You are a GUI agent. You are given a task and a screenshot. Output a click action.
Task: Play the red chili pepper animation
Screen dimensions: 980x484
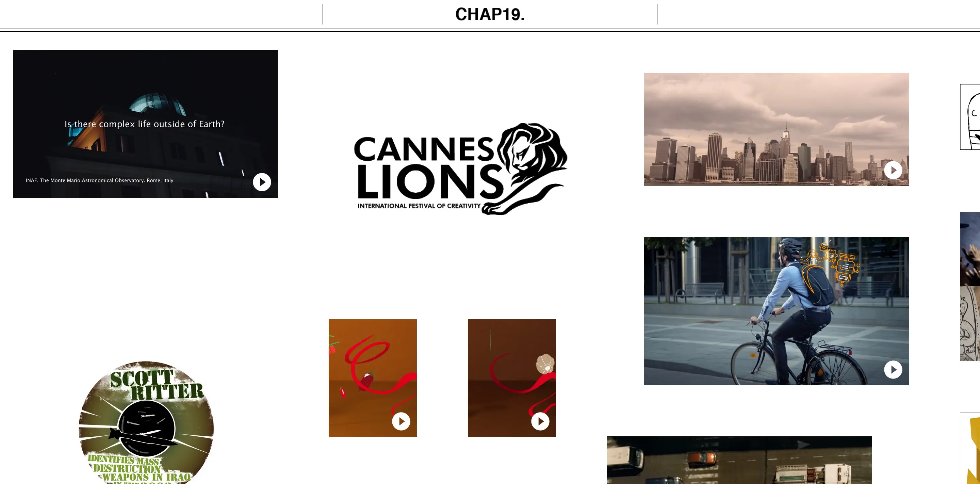[x=401, y=421]
